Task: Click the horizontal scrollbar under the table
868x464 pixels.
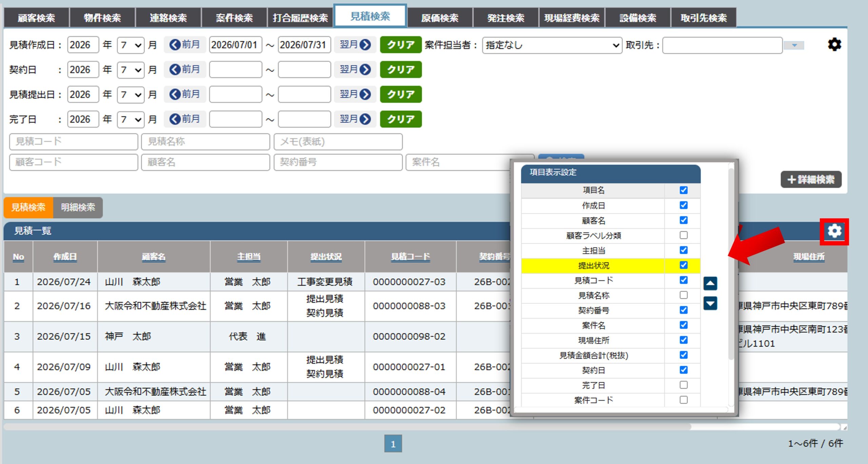Action: coord(348,427)
